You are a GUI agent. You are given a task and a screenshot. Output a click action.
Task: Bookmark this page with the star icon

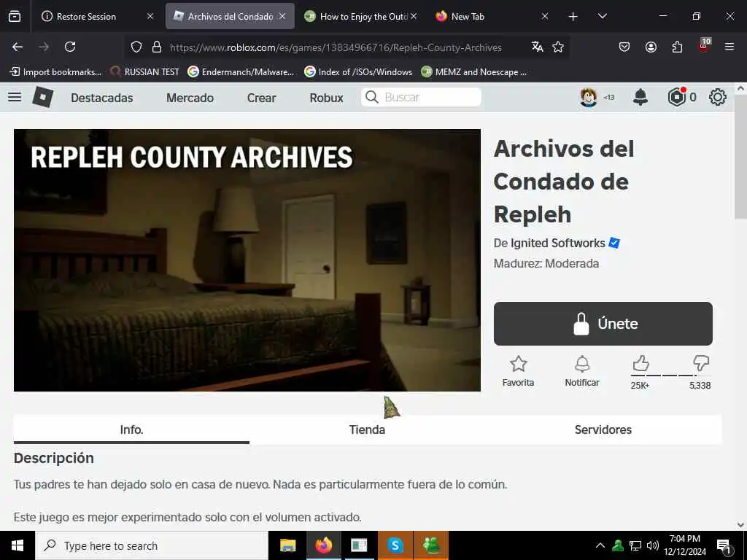(x=558, y=47)
